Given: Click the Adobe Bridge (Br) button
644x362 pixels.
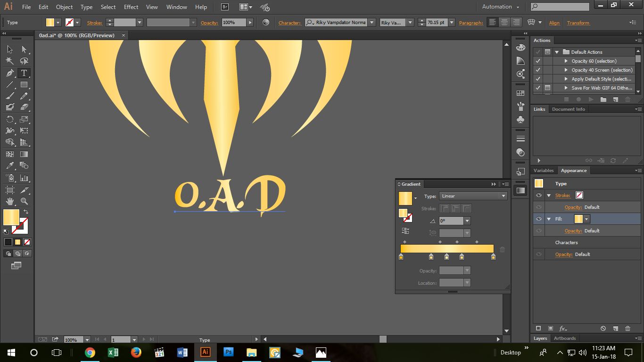Looking at the screenshot, I should (x=225, y=7).
